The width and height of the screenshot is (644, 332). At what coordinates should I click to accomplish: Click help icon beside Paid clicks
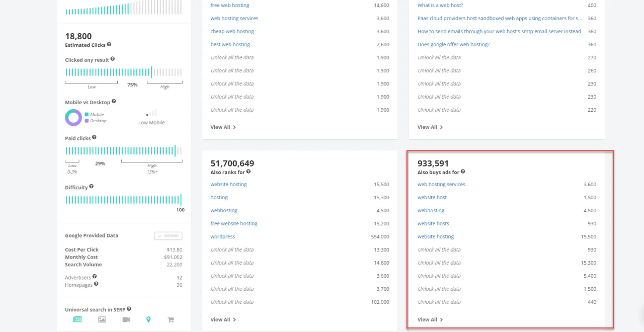(94, 137)
